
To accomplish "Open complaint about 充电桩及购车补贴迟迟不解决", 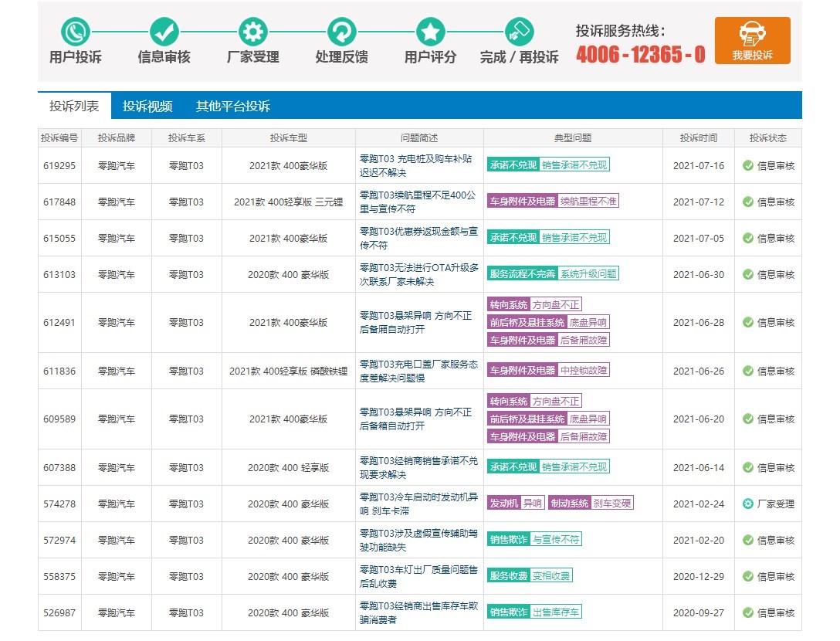I will (x=415, y=165).
